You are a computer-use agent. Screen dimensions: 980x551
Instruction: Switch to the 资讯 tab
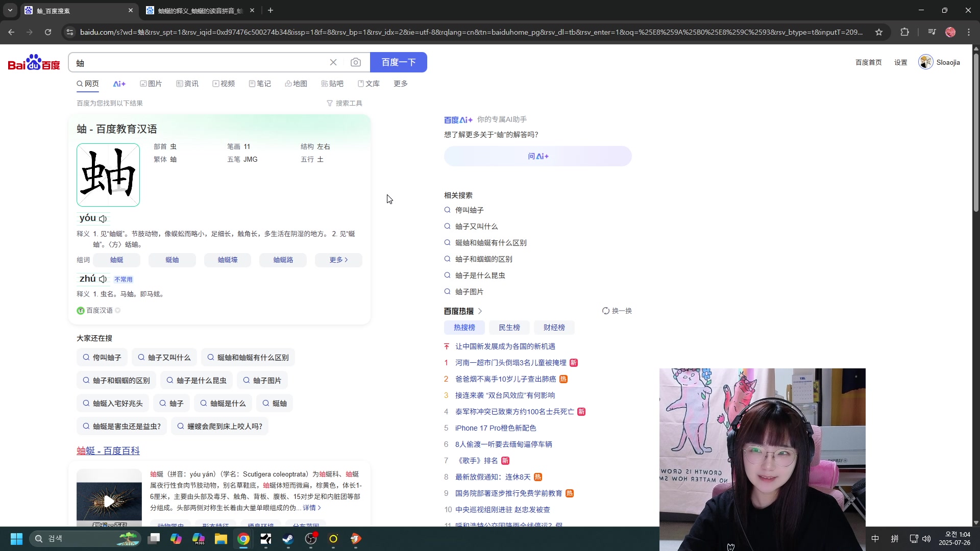pos(187,84)
